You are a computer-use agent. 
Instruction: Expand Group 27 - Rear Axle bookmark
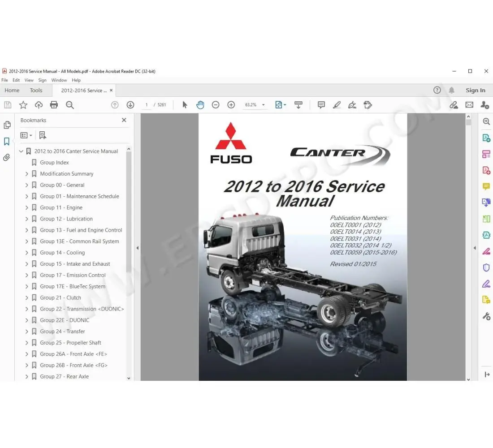point(27,376)
